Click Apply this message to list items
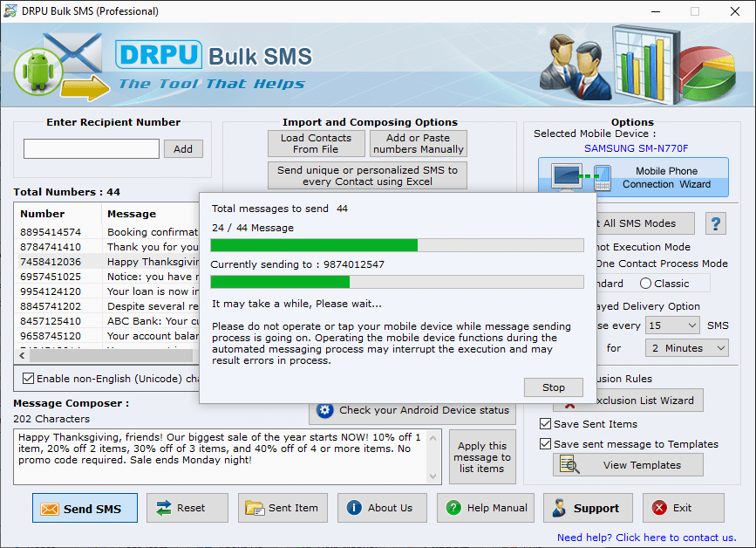Screen dimensions: 756x548 tap(482, 457)
